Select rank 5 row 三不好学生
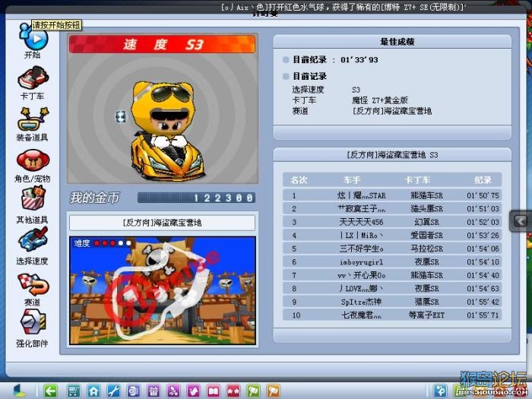Image resolution: width=532 pixels, height=399 pixels. 392,249
